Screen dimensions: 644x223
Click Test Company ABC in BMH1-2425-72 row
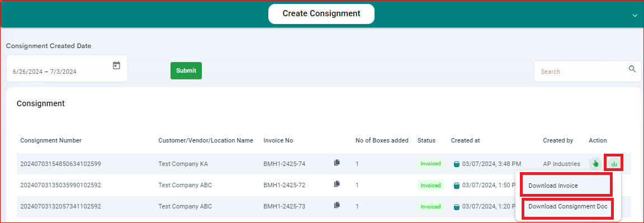185,185
